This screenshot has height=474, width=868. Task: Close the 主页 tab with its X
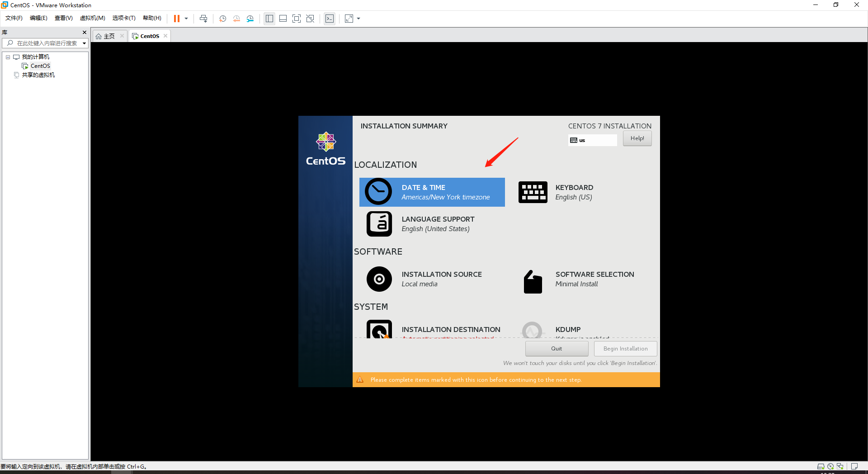[x=122, y=36]
